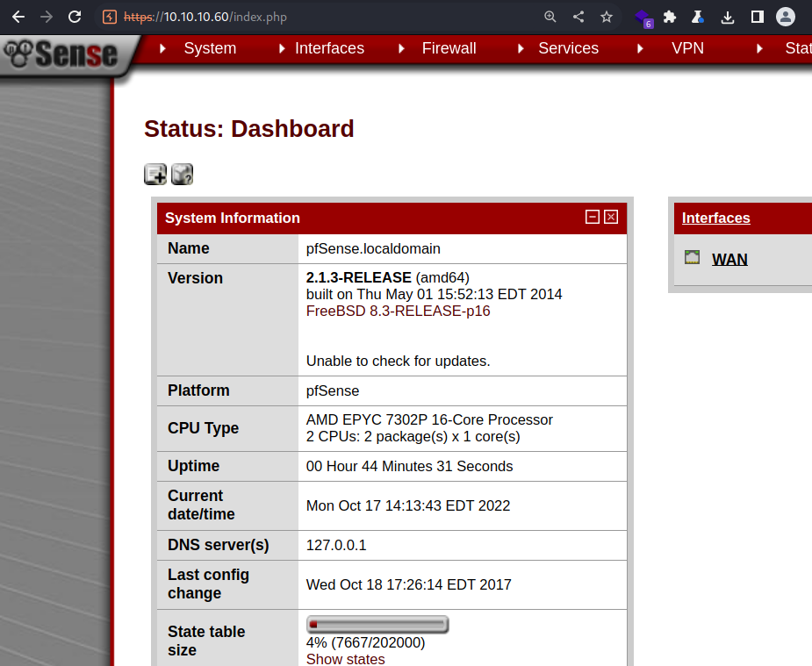The image size is (812, 666).
Task: Open the partially visible Status menu
Action: 798,48
